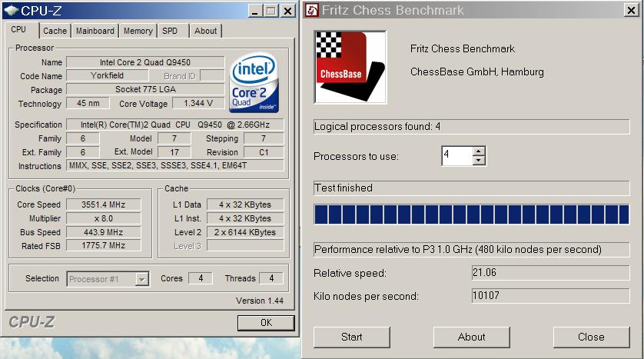Viewport: 644px width, 359px height.
Task: Click the Logical processors found field
Action: click(x=472, y=127)
